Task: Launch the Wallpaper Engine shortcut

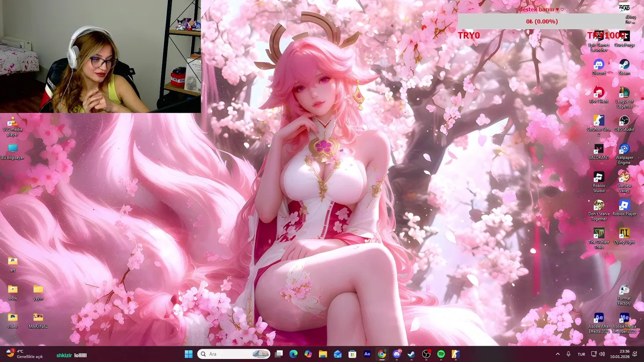Action: click(x=624, y=154)
